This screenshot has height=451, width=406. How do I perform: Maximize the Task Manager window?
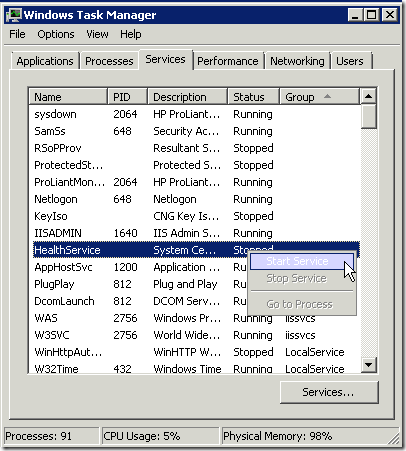point(371,15)
